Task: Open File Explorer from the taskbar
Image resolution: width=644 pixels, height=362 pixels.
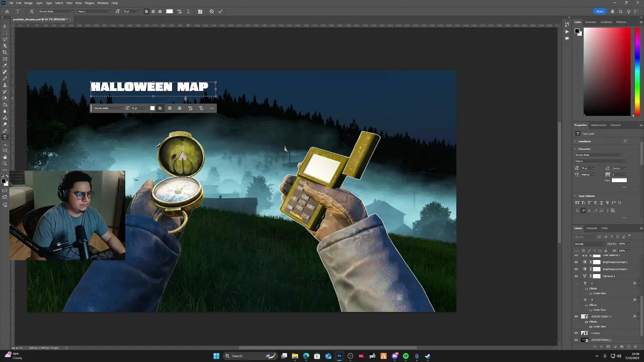Action: (295, 356)
